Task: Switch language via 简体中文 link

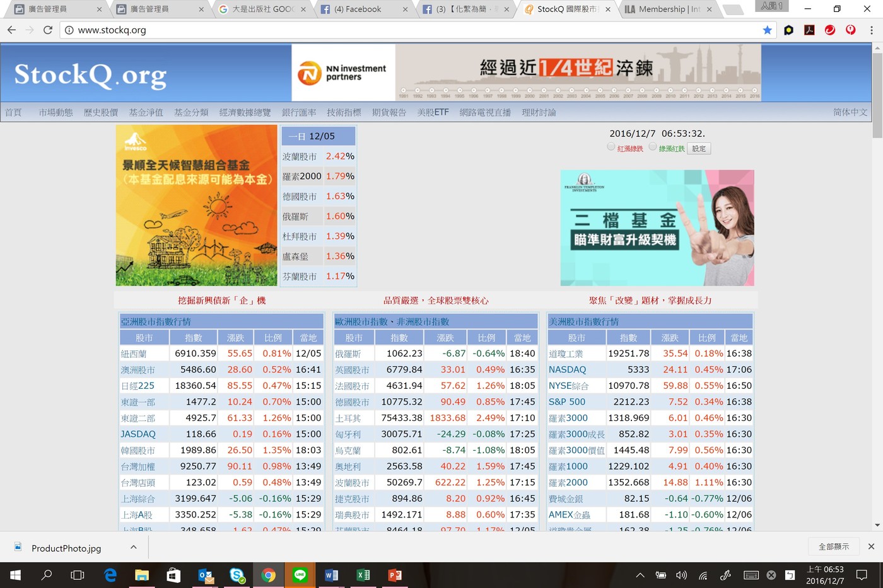Action: [x=850, y=112]
